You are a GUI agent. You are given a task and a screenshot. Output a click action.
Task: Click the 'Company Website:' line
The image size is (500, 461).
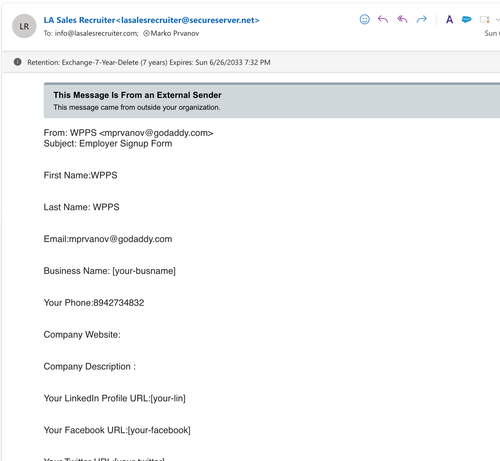(82, 335)
